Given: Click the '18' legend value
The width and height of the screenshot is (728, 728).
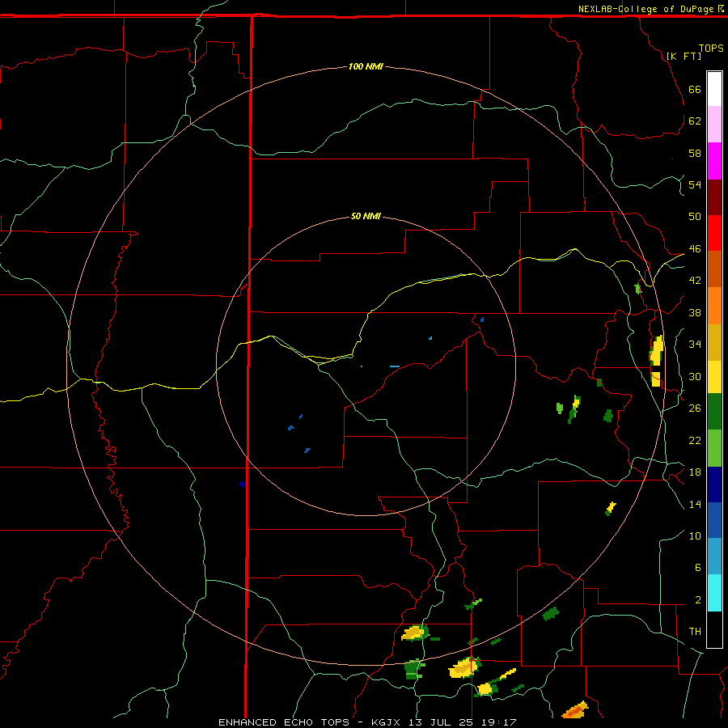Looking at the screenshot, I should pyautogui.click(x=695, y=472).
